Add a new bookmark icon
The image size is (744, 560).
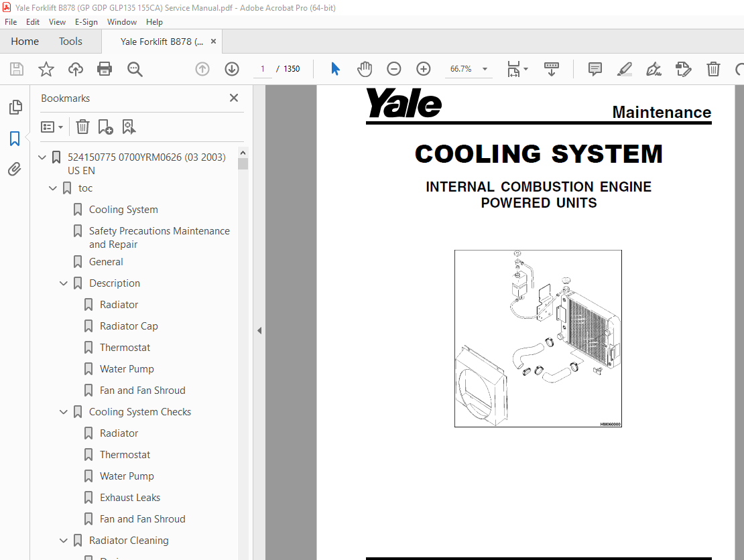pyautogui.click(x=105, y=127)
